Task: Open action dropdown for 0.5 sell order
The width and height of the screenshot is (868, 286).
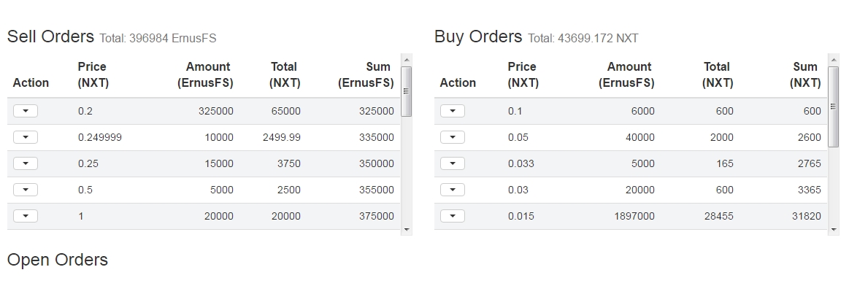Action: click(26, 190)
